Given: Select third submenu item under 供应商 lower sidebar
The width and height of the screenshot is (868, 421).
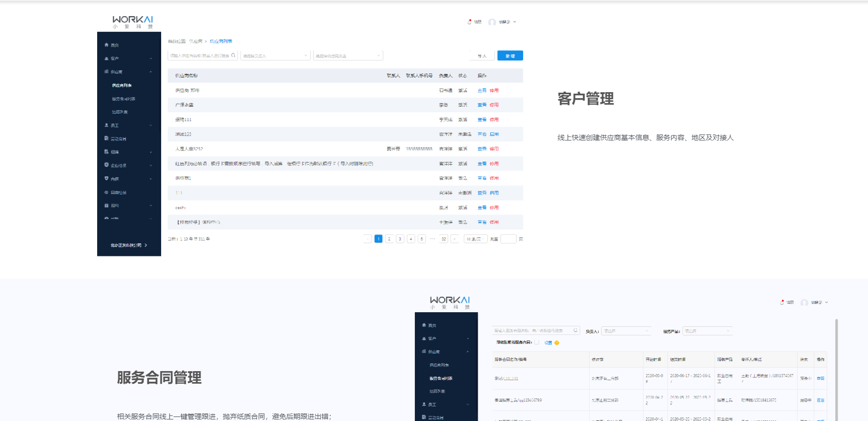Looking at the screenshot, I should coord(437,391).
